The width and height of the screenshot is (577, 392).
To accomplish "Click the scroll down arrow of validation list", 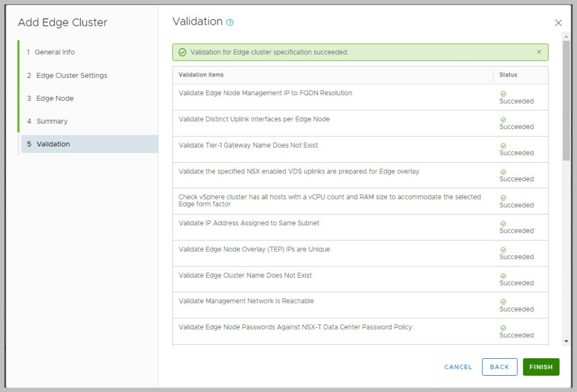I will pyautogui.click(x=566, y=341).
